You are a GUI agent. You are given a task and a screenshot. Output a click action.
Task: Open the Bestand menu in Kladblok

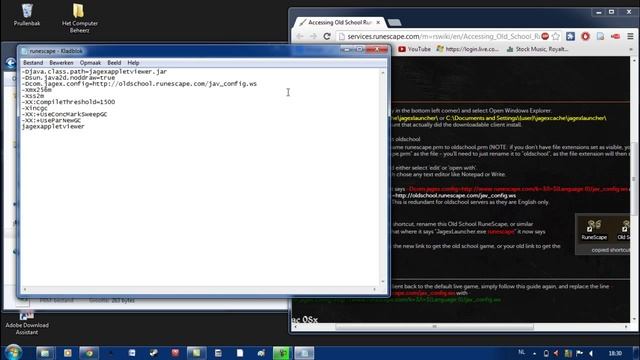[33, 63]
